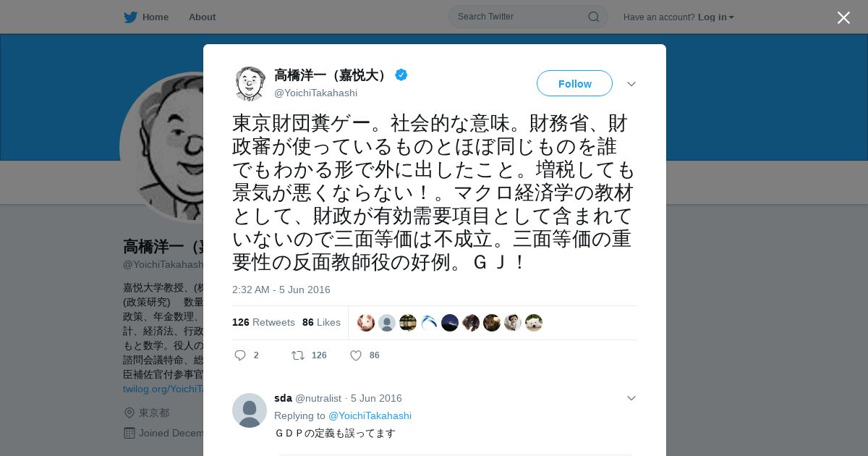Close the tweet overlay with X
The image size is (868, 456).
point(843,17)
